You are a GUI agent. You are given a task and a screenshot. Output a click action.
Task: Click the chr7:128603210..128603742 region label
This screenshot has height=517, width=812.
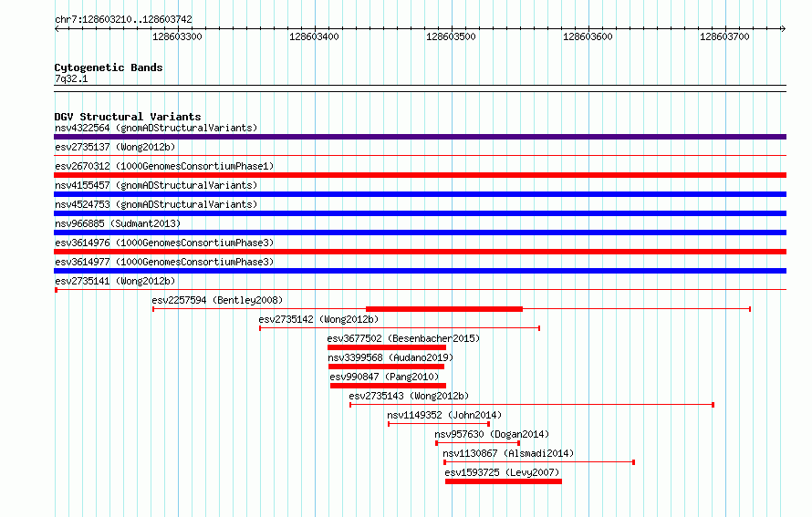tap(123, 19)
